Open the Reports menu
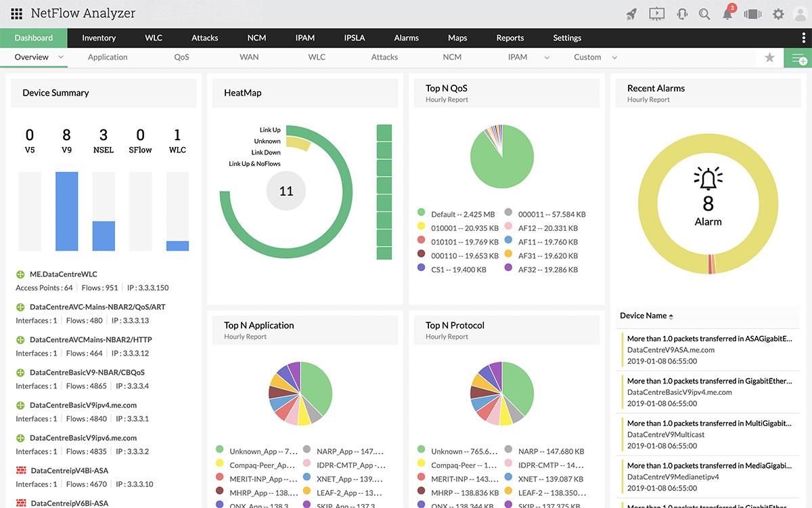Image resolution: width=812 pixels, height=508 pixels. coord(510,37)
